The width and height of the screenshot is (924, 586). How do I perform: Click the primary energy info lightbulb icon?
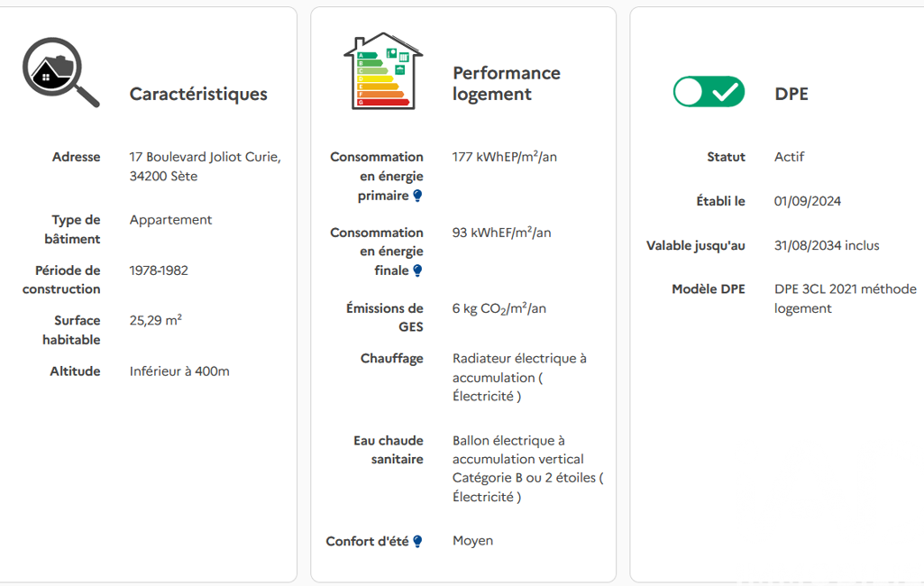click(417, 196)
